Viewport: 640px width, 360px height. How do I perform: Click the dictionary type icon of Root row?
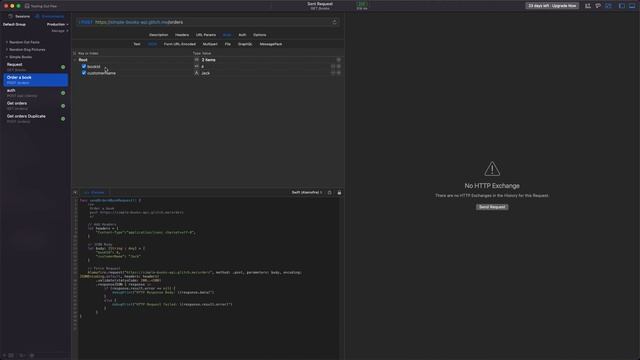(196, 60)
